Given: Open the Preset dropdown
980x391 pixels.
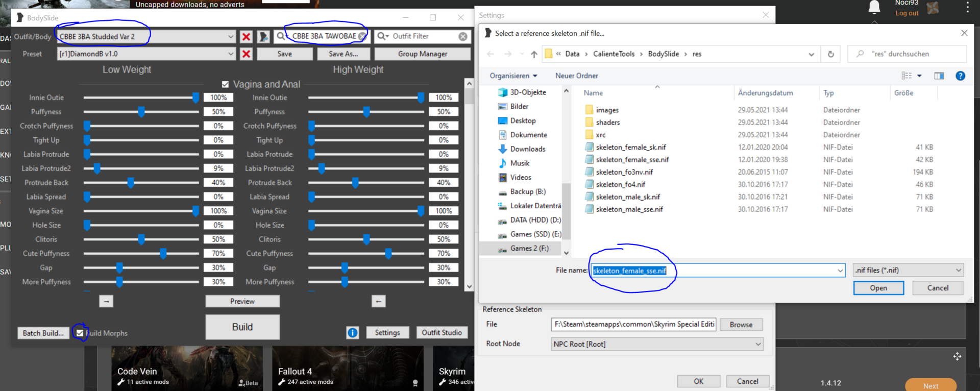Looking at the screenshot, I should [x=231, y=54].
